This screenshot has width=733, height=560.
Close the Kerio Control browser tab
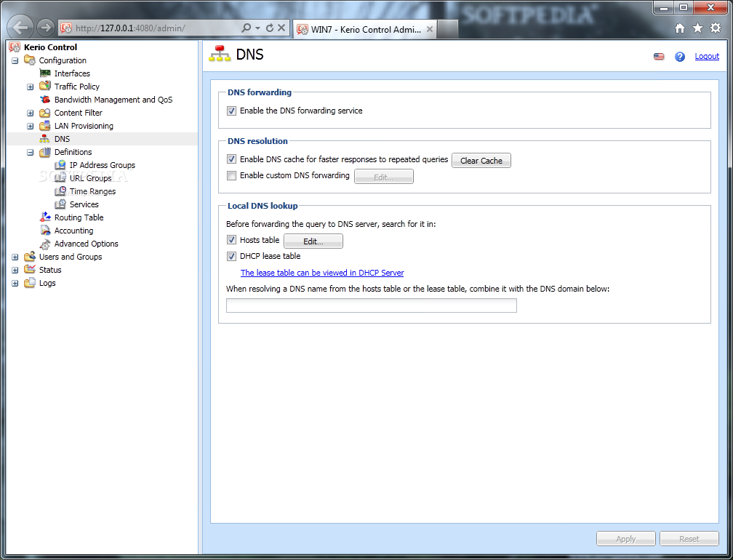tap(429, 29)
